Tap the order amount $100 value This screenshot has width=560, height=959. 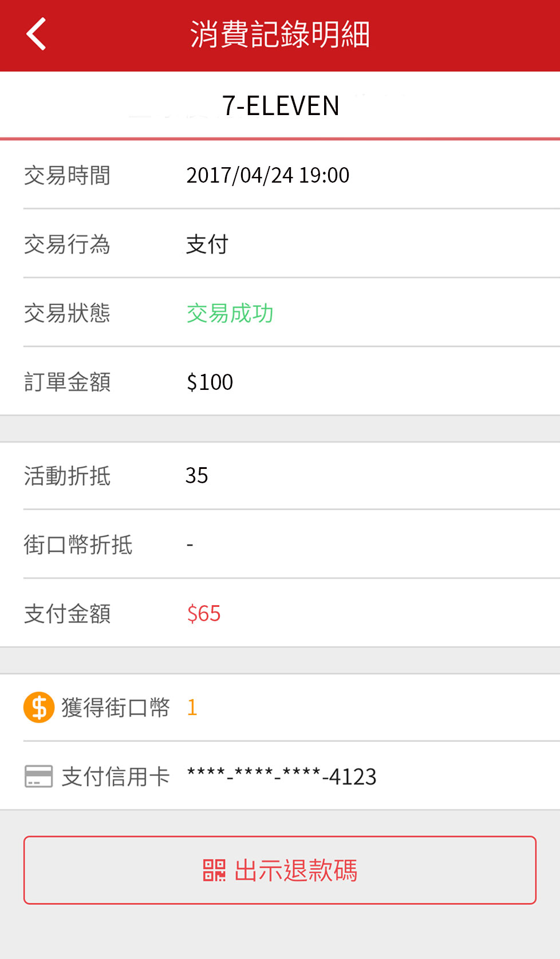click(x=210, y=382)
